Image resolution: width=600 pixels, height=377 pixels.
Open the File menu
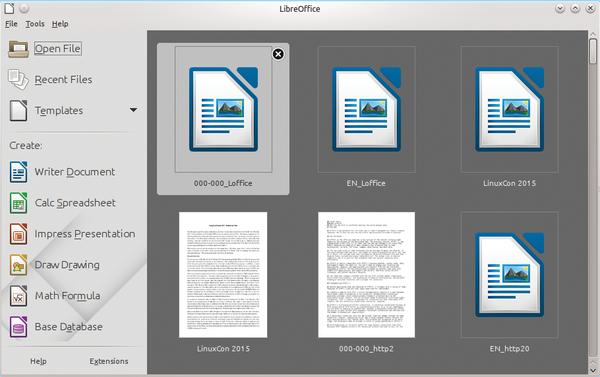(x=11, y=24)
